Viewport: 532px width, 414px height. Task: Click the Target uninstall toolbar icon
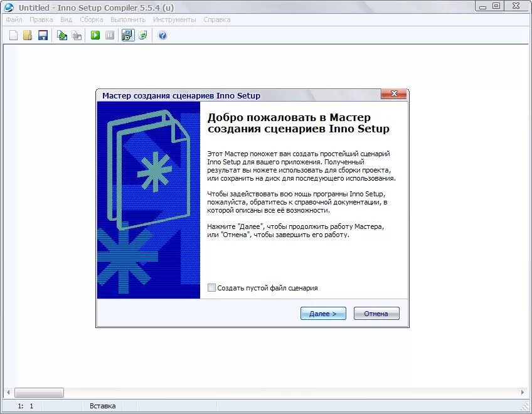143,35
